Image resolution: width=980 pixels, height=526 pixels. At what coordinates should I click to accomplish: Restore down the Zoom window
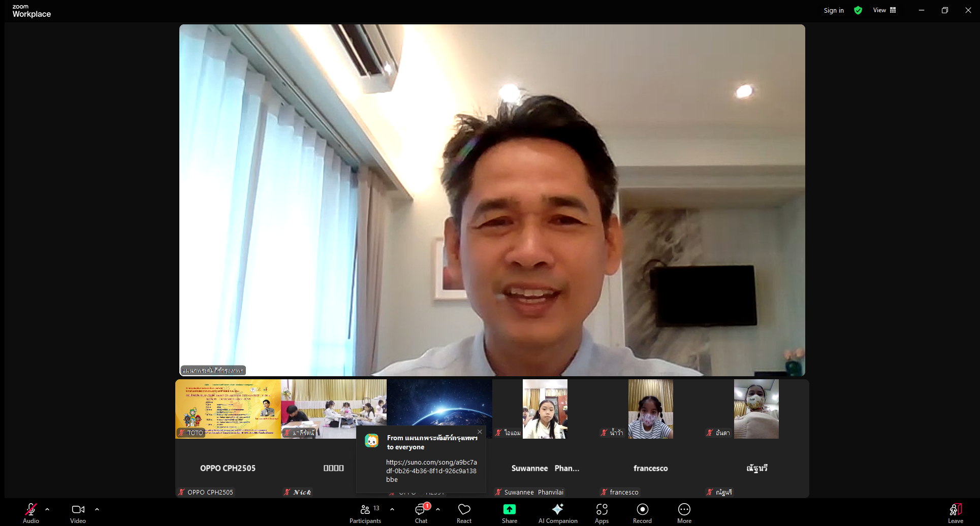(945, 10)
